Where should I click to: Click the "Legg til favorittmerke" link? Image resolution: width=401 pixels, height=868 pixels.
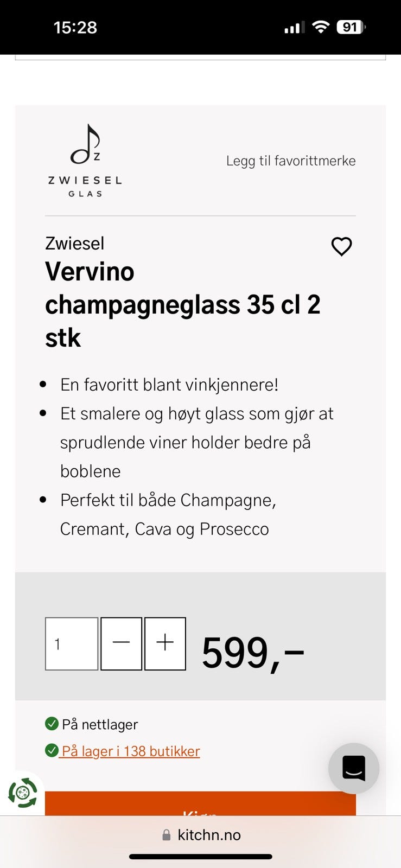click(291, 161)
